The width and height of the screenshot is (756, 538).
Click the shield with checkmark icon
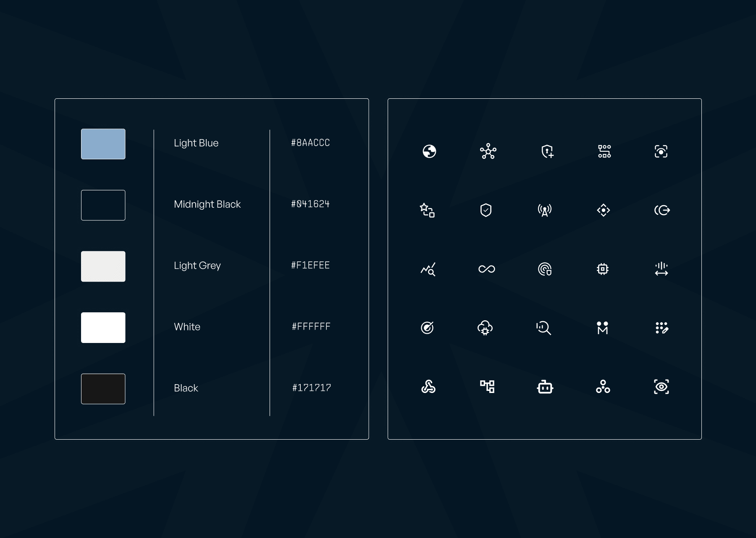pos(486,210)
